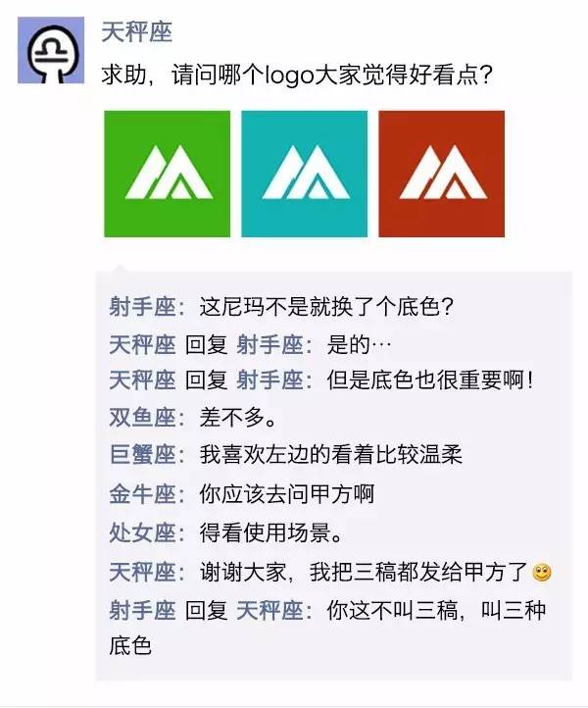Tap comment 但是底色也很重要啊!
Image resolution: width=588 pixels, height=708 pixels.
pyautogui.click(x=430, y=380)
